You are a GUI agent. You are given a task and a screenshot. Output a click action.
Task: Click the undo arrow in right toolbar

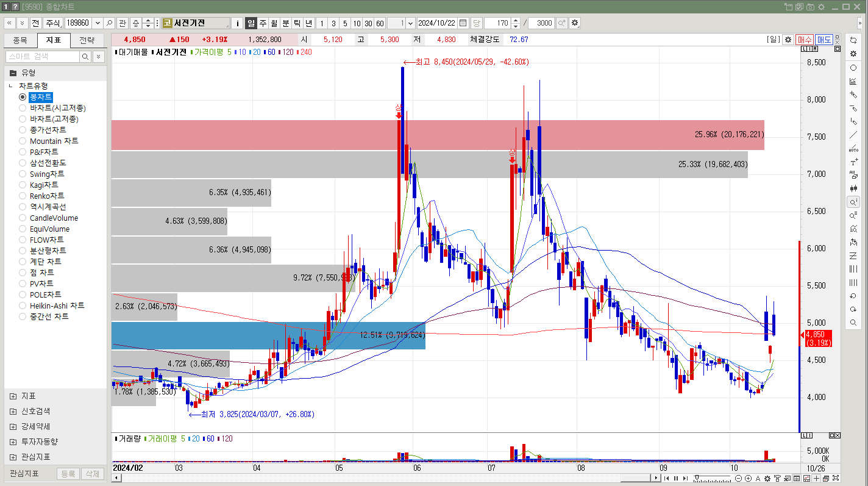tap(853, 296)
